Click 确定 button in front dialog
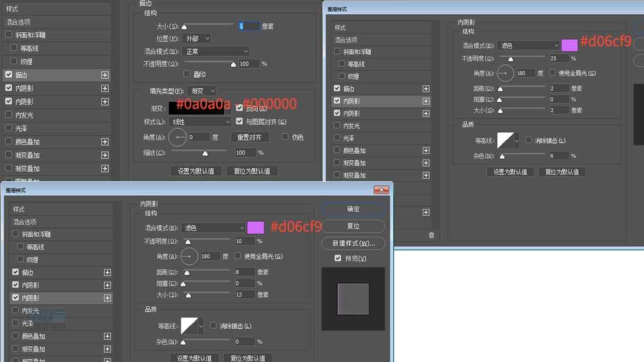 (x=353, y=209)
